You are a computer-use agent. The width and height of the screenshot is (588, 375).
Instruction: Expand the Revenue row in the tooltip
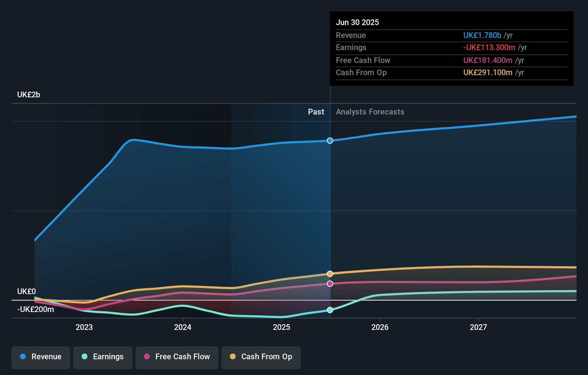coord(351,35)
